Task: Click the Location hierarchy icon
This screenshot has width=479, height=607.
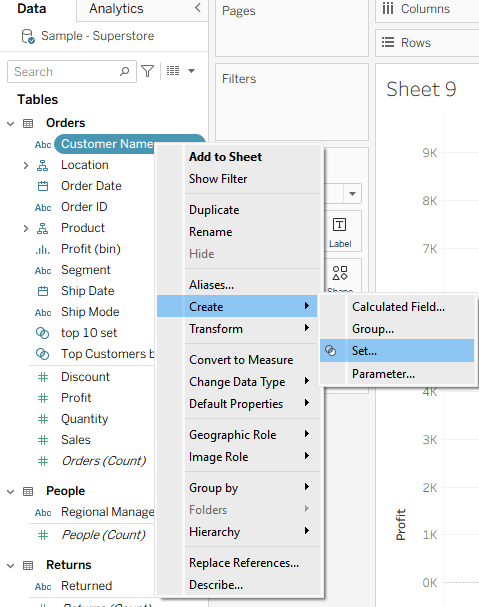Action: 42,165
